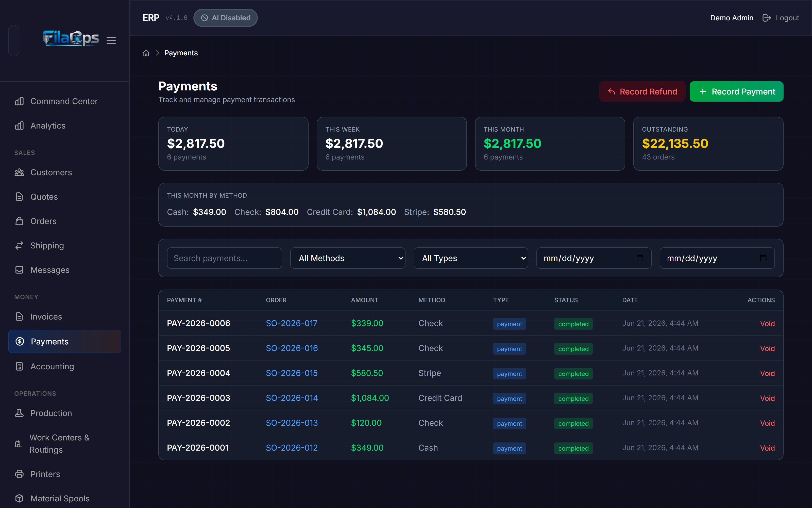Viewport: 812px width, 508px height.
Task: Click the Printers icon in the sidebar
Action: click(20, 474)
